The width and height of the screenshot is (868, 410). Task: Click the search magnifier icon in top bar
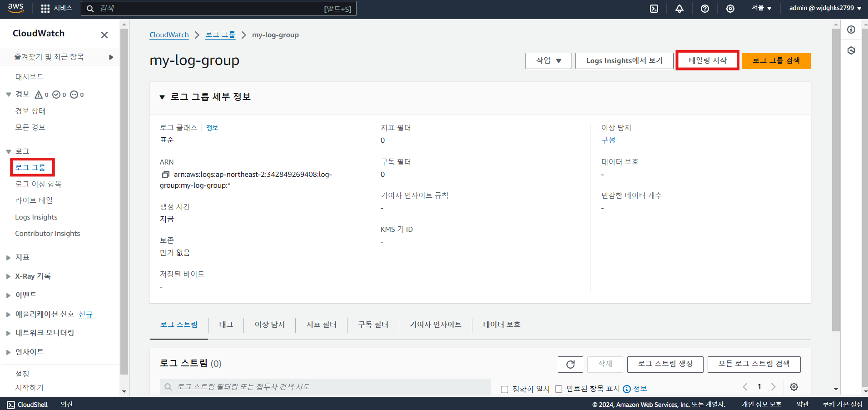tap(90, 9)
